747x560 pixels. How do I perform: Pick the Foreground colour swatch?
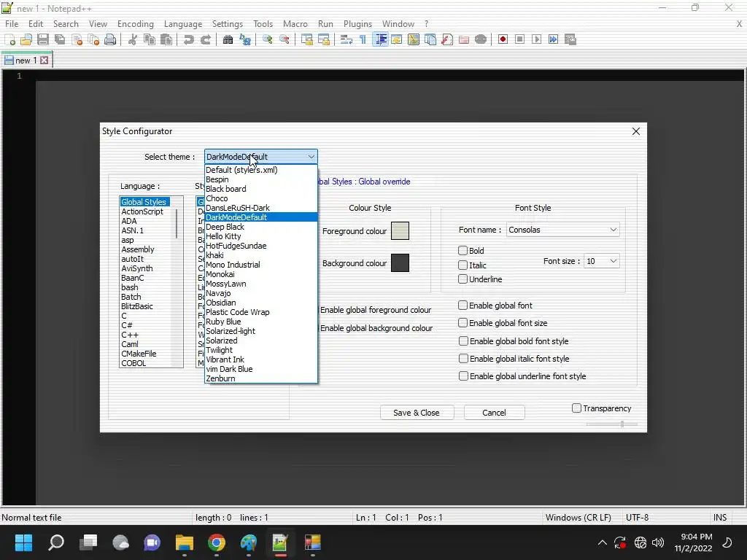[x=400, y=231]
